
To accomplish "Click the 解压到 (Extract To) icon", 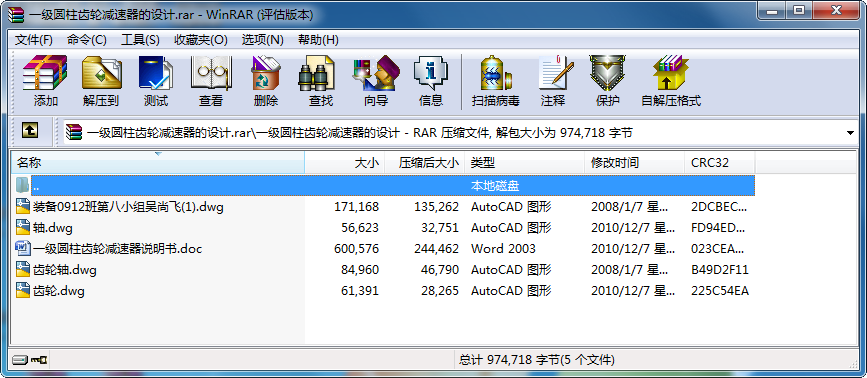I will [101, 81].
